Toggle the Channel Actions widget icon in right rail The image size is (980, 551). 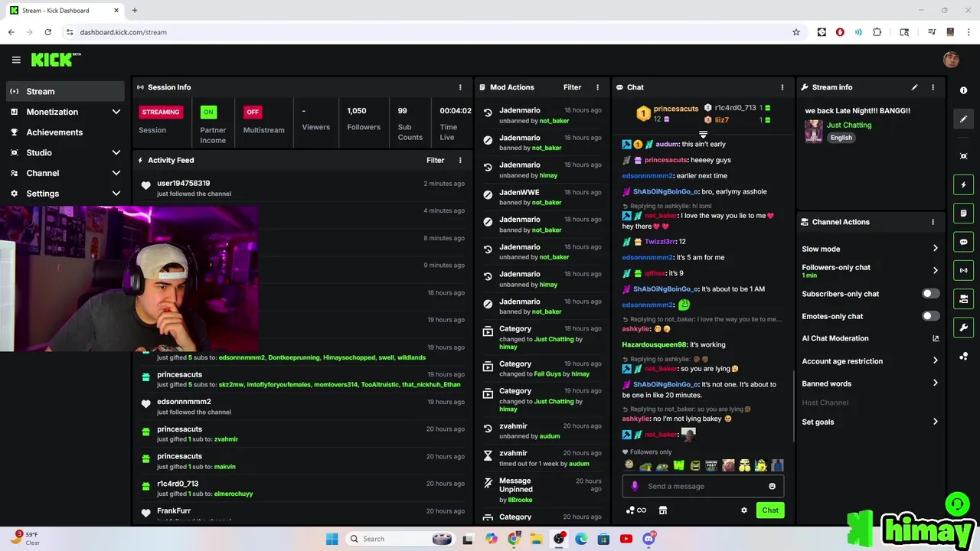[x=963, y=298]
